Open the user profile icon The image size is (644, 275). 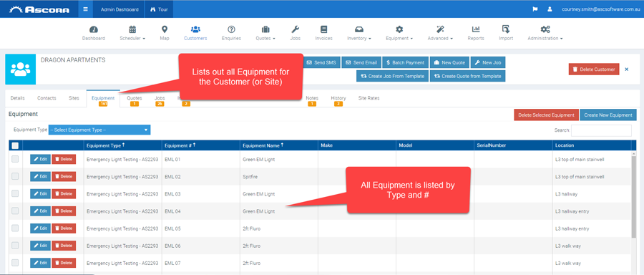550,9
